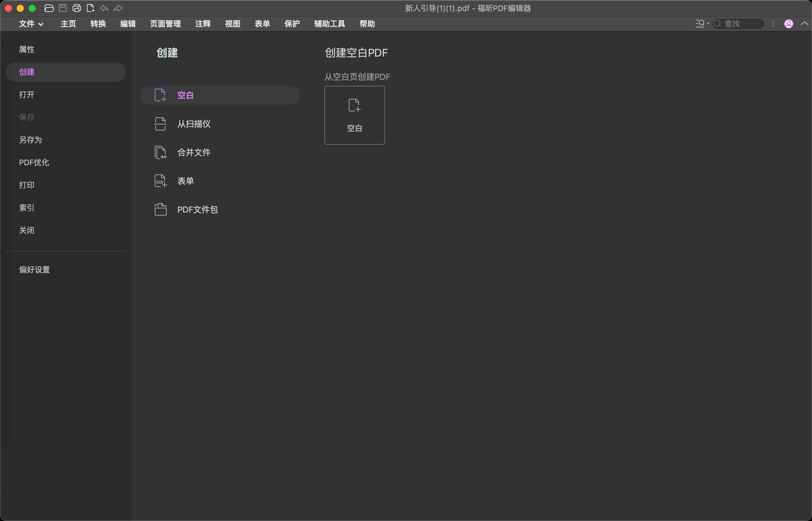Switch to the 注释 tab
Image resolution: width=812 pixels, height=521 pixels.
[x=203, y=24]
